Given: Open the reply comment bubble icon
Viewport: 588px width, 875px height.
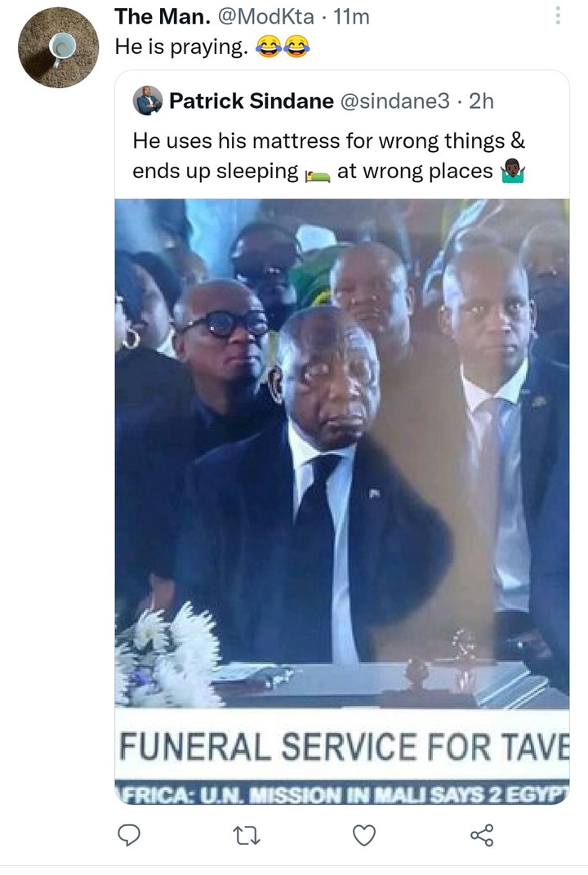Looking at the screenshot, I should click(129, 835).
